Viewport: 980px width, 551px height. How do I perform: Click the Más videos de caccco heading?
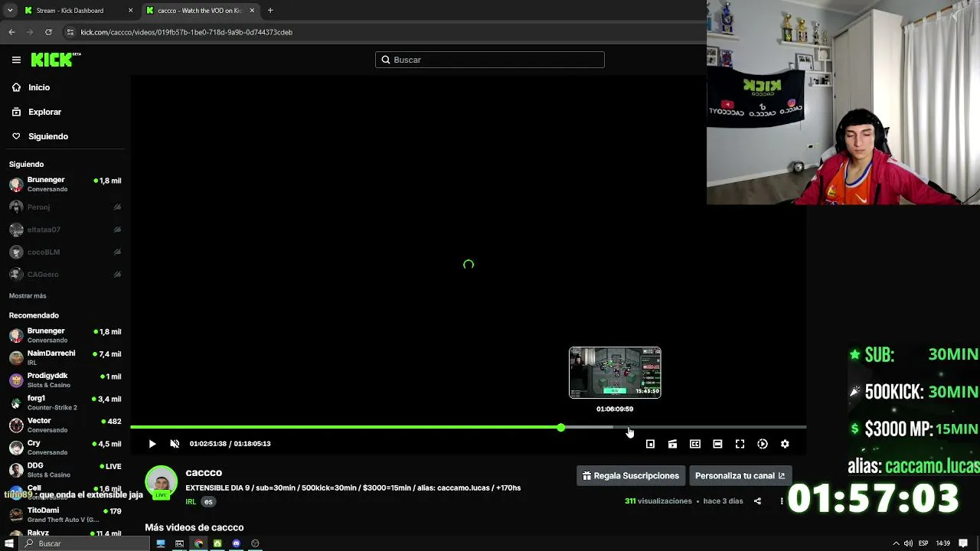point(194,527)
